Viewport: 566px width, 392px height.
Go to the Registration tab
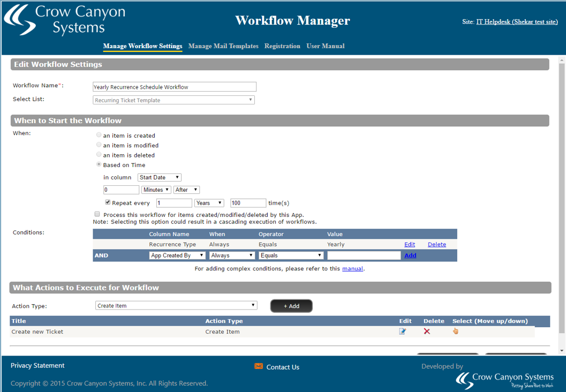click(282, 46)
